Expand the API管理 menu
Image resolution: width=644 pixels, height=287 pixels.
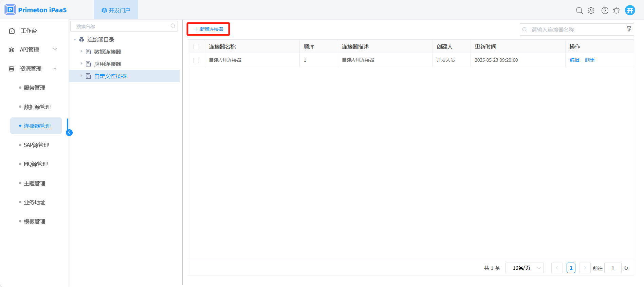[33, 50]
